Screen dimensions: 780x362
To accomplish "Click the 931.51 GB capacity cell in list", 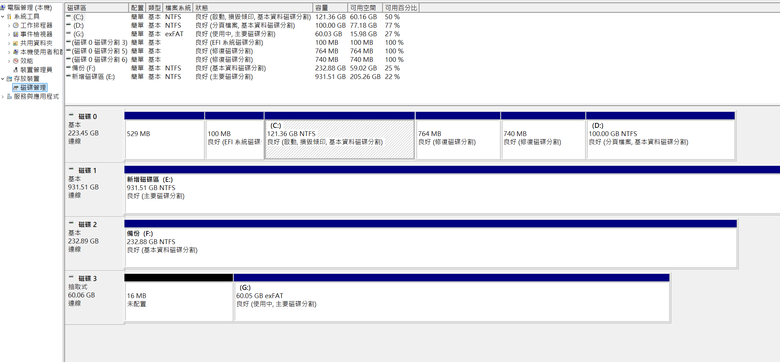I will point(330,77).
